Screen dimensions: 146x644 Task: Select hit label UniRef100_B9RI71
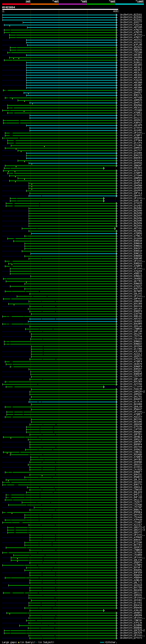131,95
